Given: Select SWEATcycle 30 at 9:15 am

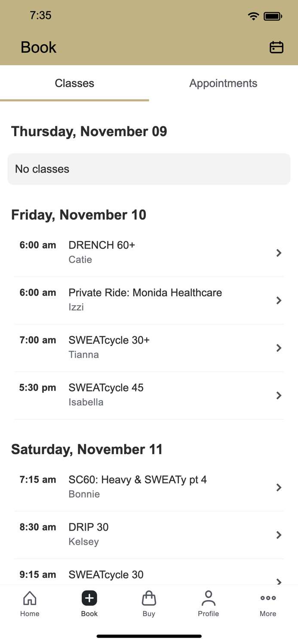Looking at the screenshot, I should [106, 575].
